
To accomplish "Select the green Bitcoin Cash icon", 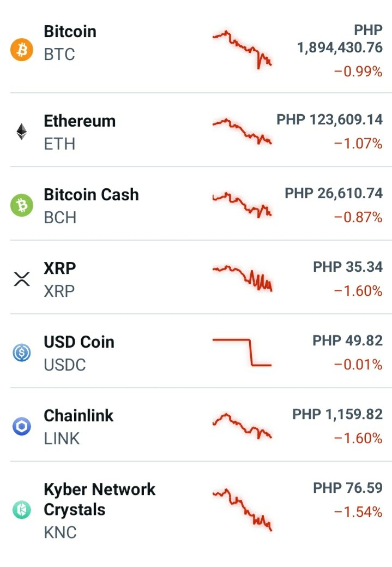I will pos(22,205).
